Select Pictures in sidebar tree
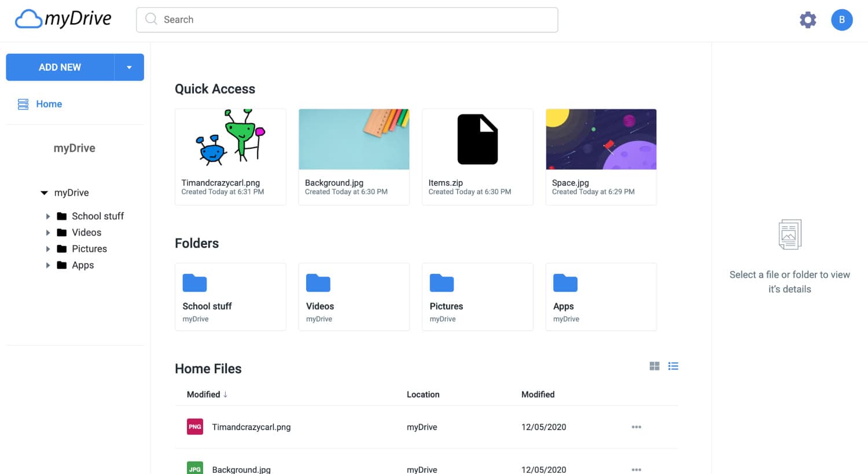Screen dimensions: 868x474 click(x=90, y=249)
